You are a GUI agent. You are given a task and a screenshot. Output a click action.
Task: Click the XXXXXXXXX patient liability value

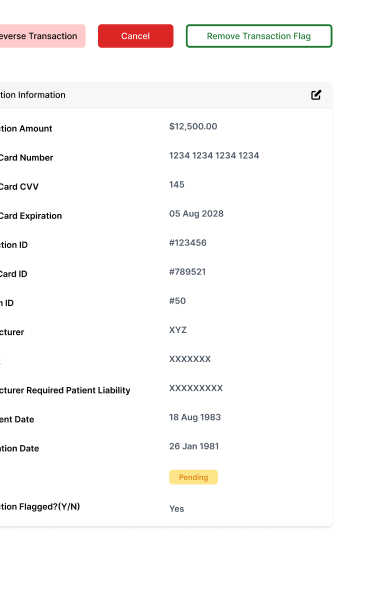196,388
